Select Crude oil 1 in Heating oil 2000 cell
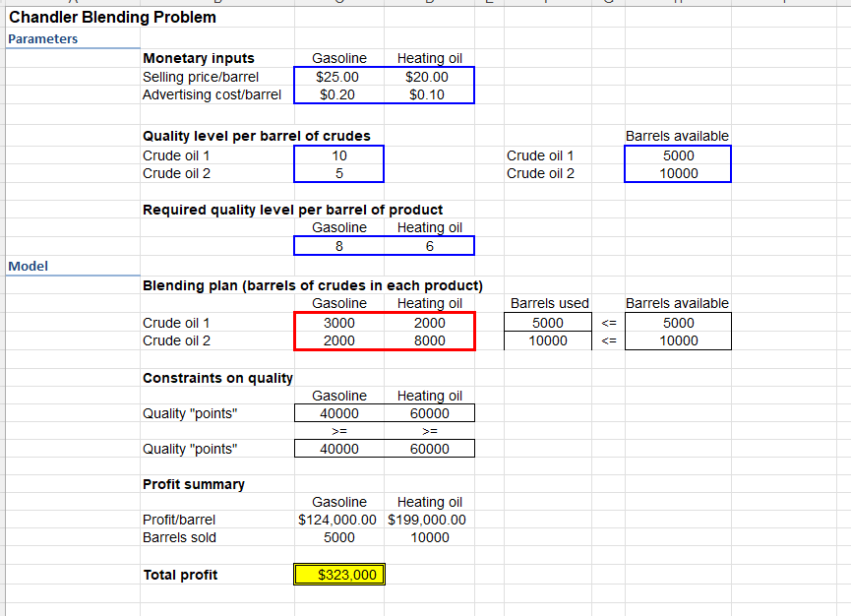Screen dimensions: 851x616 tap(429, 323)
